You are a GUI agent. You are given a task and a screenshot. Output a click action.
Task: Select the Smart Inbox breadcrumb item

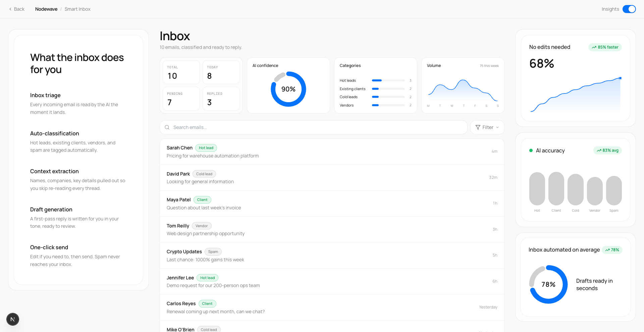77,9
